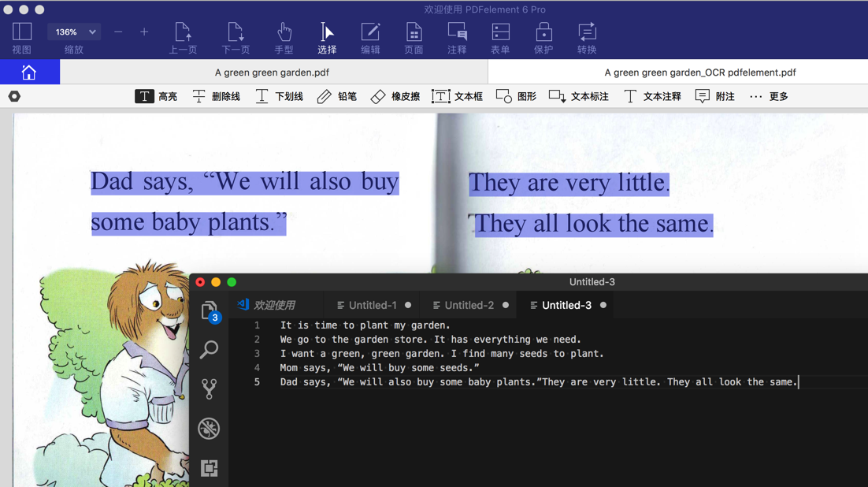Select the 手型 hand tool
This screenshot has width=868, height=487.
click(x=284, y=38)
